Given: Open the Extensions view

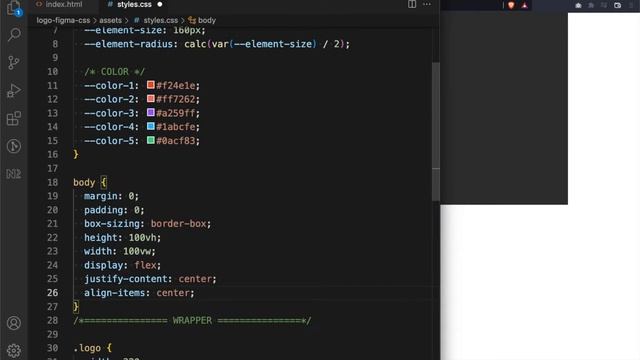Looking at the screenshot, I should [14, 118].
